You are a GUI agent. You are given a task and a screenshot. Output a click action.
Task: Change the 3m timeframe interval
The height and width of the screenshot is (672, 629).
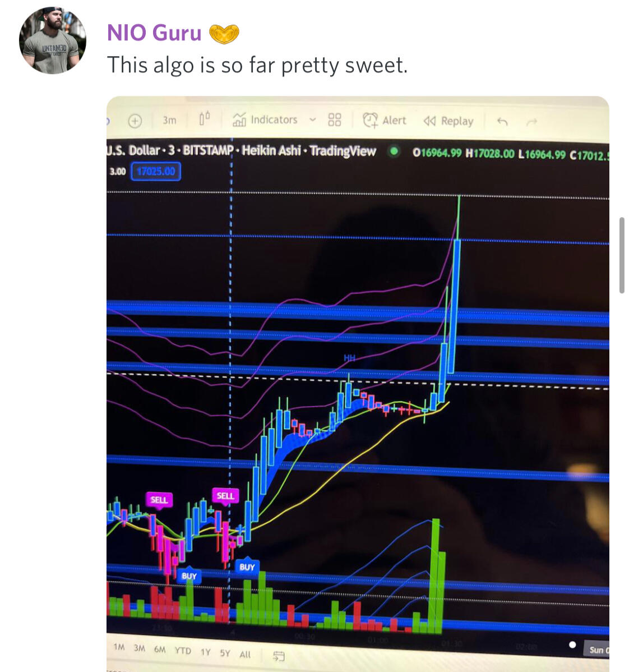click(169, 121)
